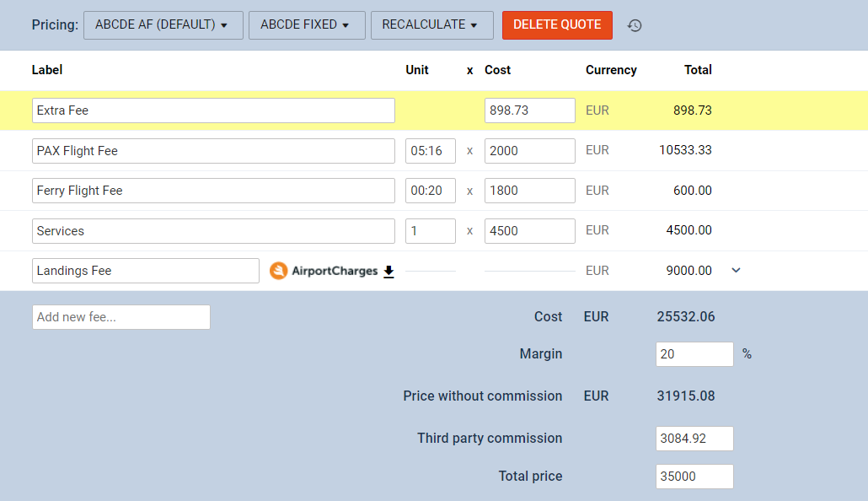Click the Total column header

698,70
